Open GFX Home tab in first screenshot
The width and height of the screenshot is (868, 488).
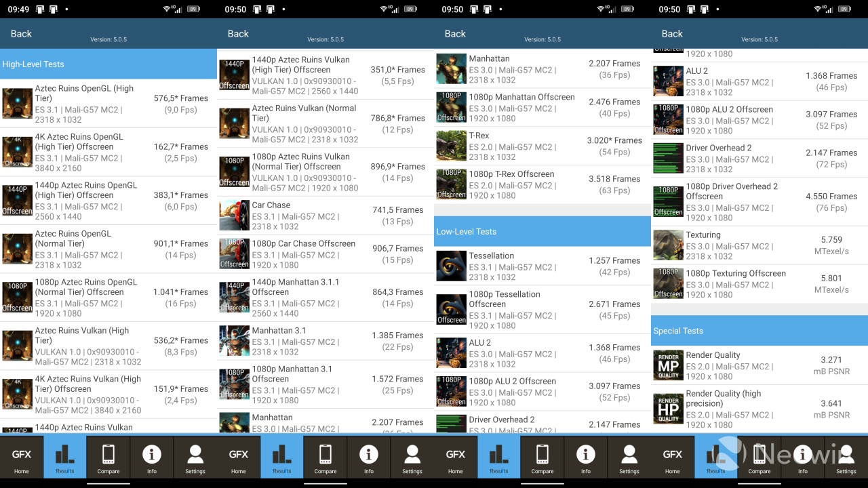tap(22, 458)
